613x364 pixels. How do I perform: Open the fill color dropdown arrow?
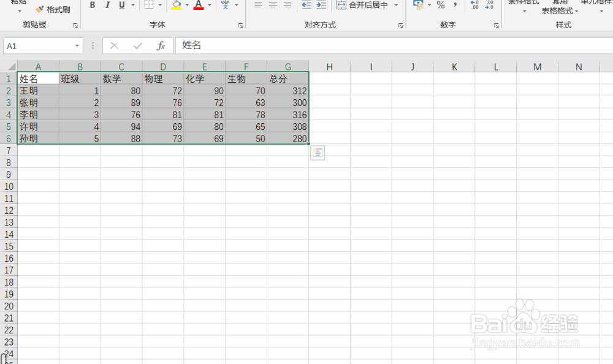187,5
